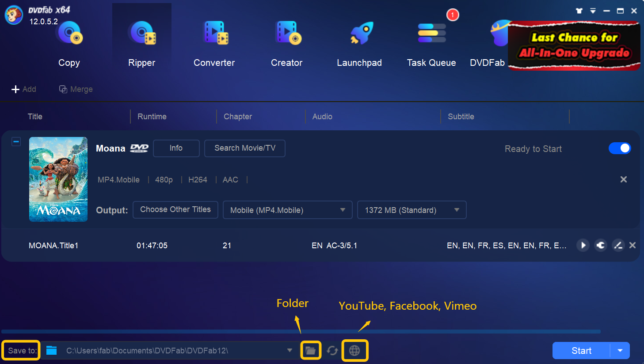This screenshot has height=364, width=644.
Task: Click the 01:47:05 runtime value
Action: pos(152,246)
